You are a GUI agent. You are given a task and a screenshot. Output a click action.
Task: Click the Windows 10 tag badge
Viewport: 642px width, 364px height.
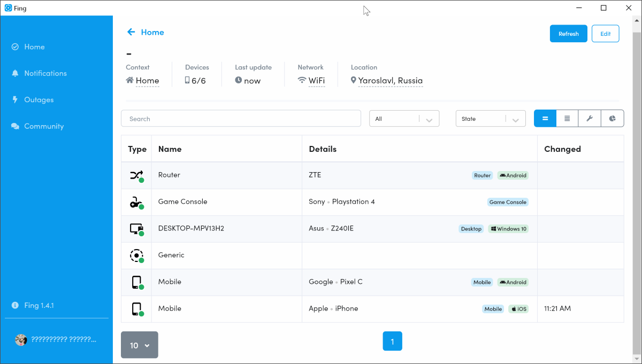[x=508, y=229]
